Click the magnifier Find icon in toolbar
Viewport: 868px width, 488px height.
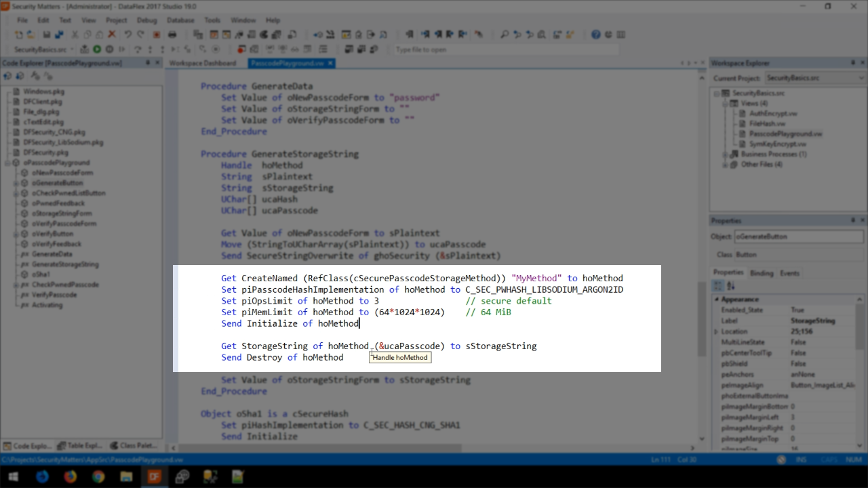504,35
